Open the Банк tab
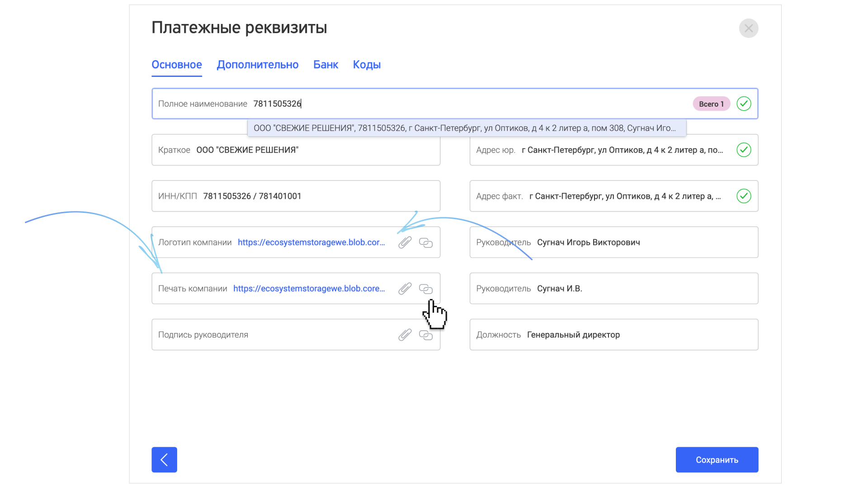Screen dimensions: 868x488 pos(325,65)
